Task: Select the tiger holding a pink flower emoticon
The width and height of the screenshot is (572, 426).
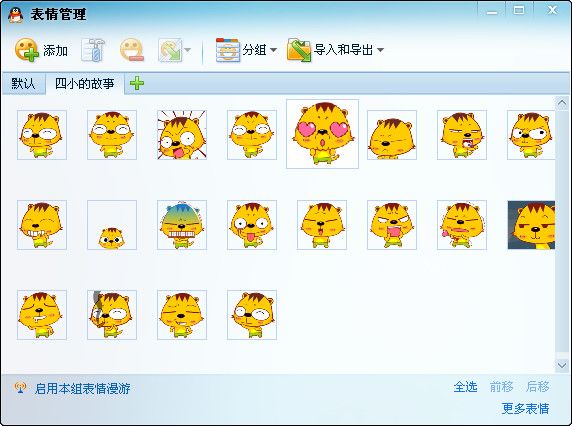Action: [462, 225]
